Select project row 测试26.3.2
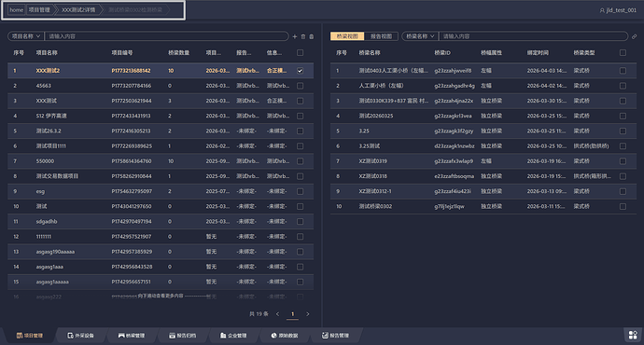The image size is (644, 345). pos(161,131)
